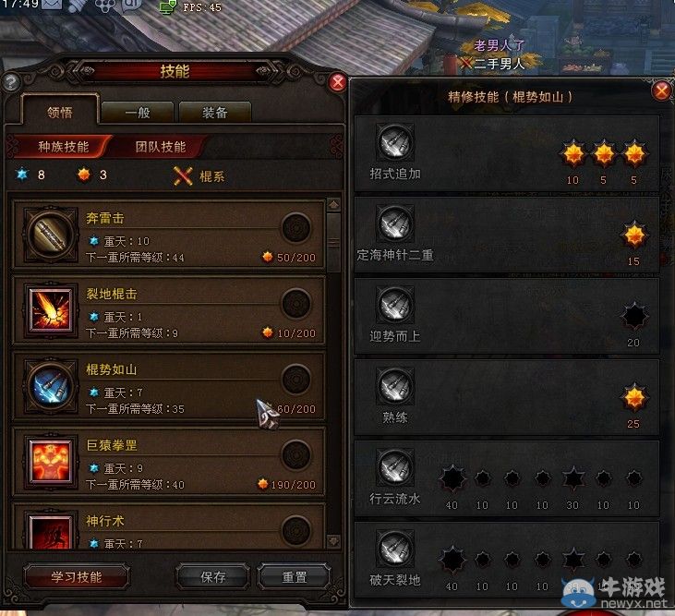Toggle the round slot for 裂地棍击
This screenshot has width=675, height=616.
296,304
